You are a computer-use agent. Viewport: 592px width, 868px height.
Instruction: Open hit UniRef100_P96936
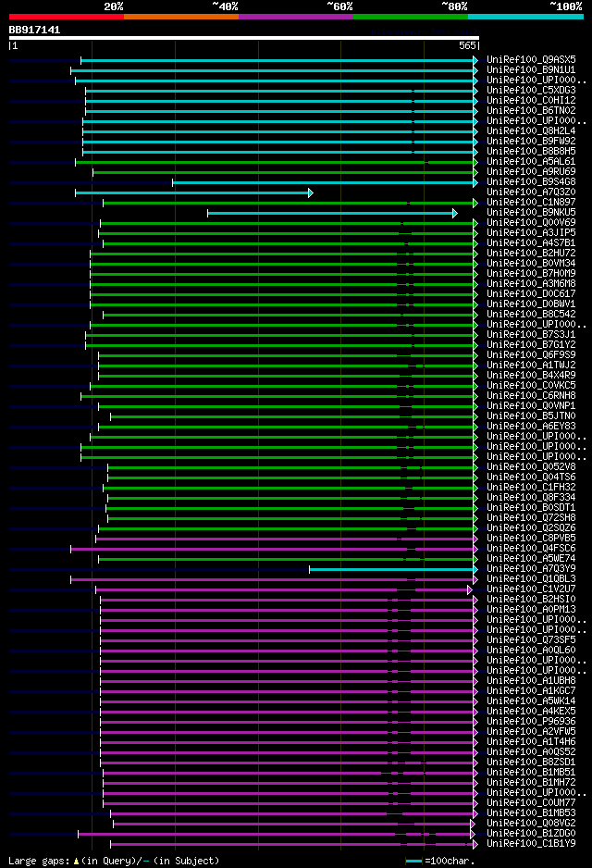(x=531, y=721)
